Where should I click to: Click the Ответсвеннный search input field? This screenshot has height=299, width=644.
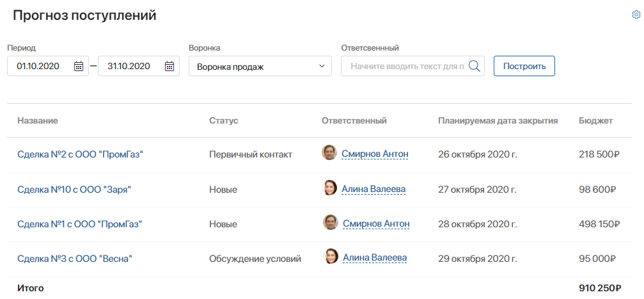pos(412,66)
